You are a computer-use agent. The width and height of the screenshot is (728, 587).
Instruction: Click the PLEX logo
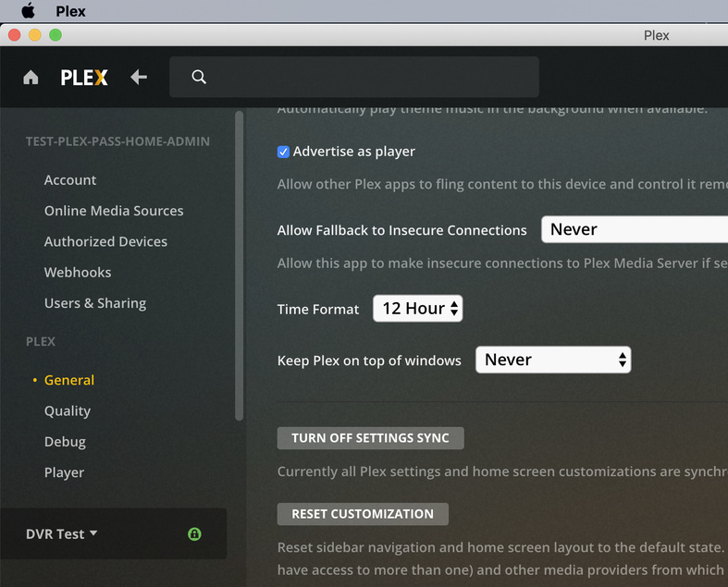pos(84,78)
